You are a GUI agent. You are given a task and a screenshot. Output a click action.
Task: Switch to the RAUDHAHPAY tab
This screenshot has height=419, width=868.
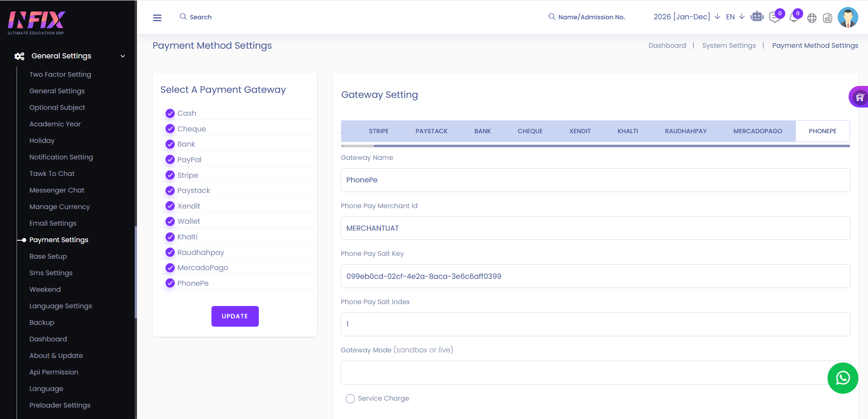pos(686,131)
